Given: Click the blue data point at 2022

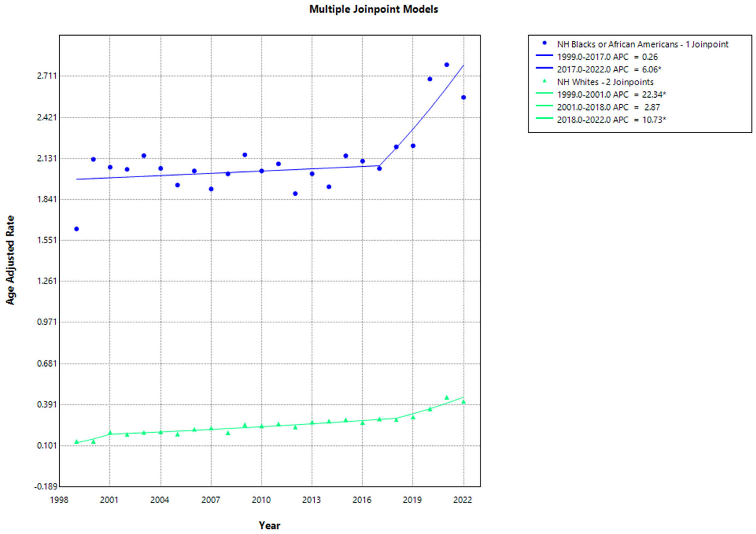Looking at the screenshot, I should click(x=463, y=97).
